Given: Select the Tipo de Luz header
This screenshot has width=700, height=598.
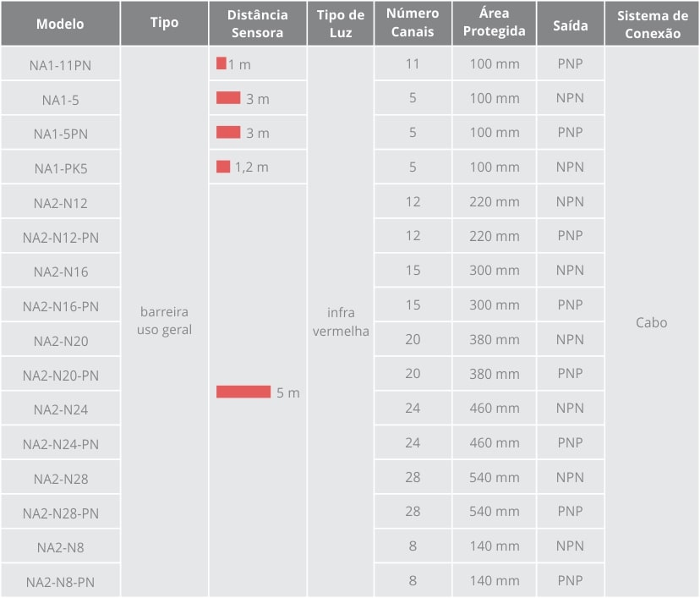Looking at the screenshot, I should tap(340, 24).
